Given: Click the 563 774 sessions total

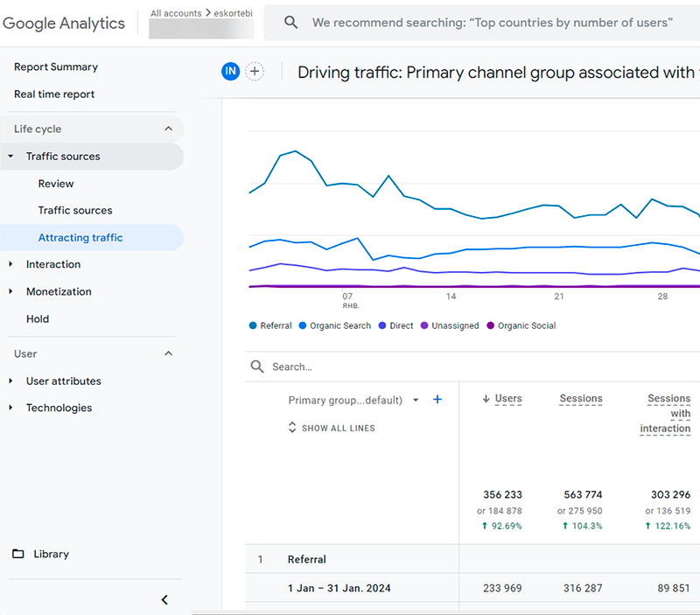Looking at the screenshot, I should pyautogui.click(x=583, y=494).
